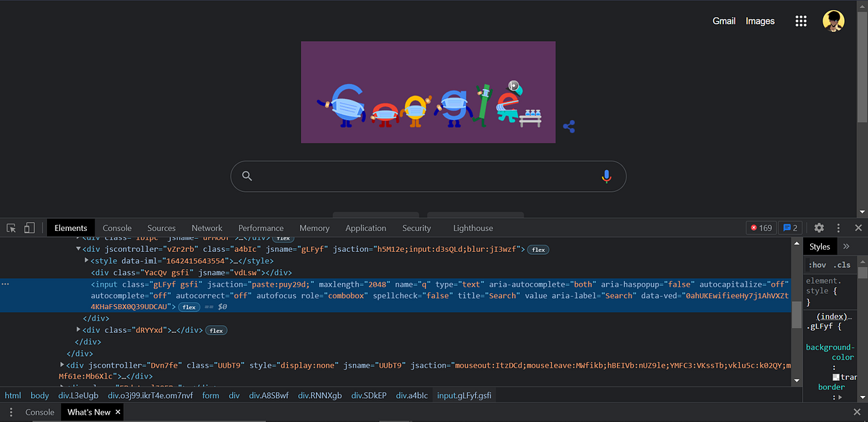Click into the Google search input field

tap(427, 176)
